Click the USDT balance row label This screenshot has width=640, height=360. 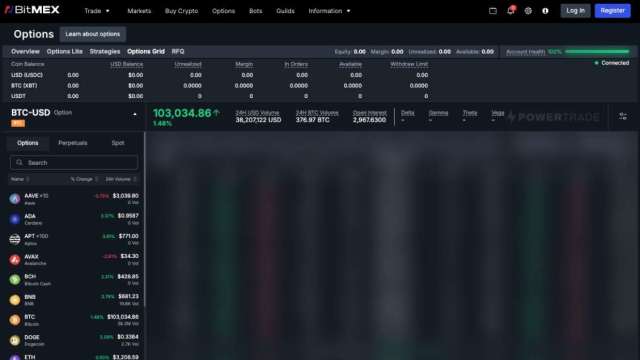tap(18, 96)
